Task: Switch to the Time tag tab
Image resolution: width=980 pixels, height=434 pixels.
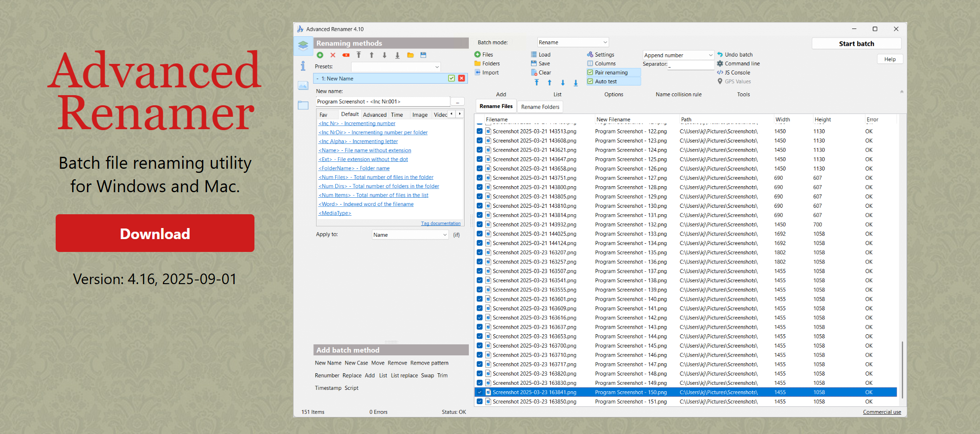Action: click(x=397, y=115)
